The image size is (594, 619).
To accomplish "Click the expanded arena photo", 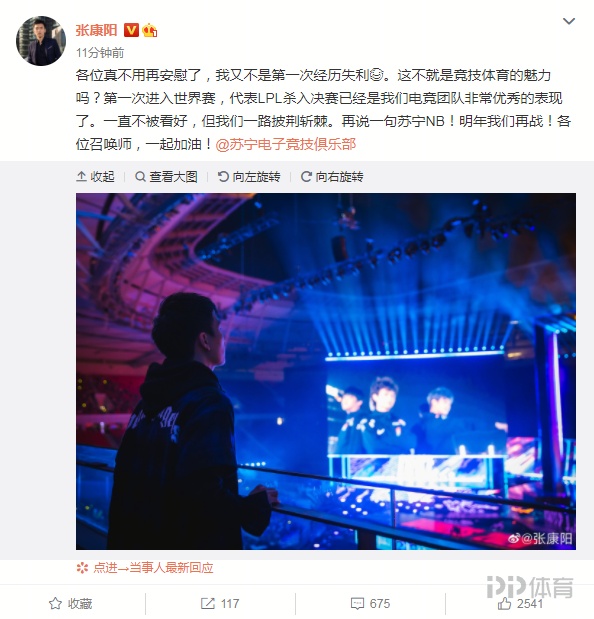I will pos(326,371).
